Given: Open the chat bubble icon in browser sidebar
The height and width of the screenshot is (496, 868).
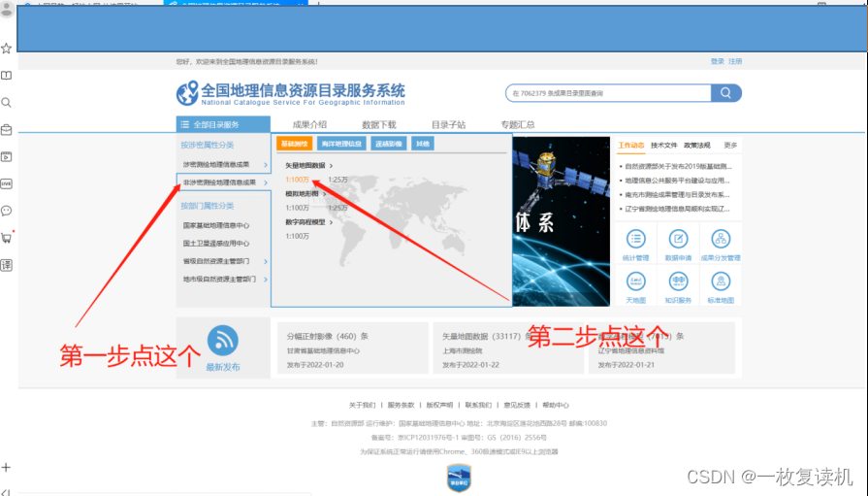Looking at the screenshot, I should [x=7, y=211].
